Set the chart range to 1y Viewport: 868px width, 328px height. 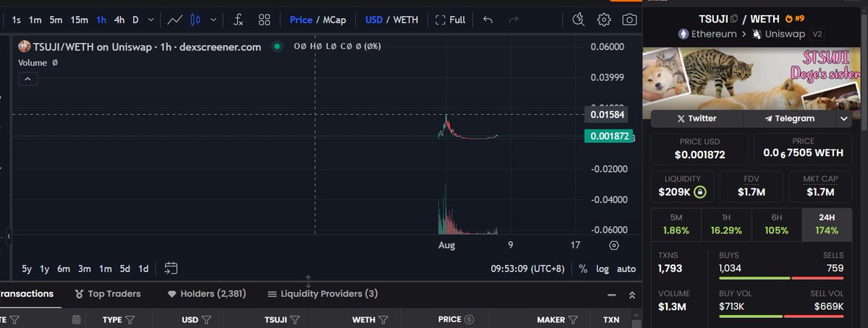pos(45,269)
